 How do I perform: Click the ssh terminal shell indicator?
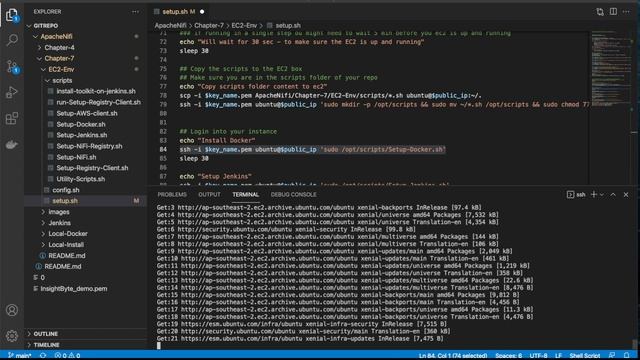576,195
